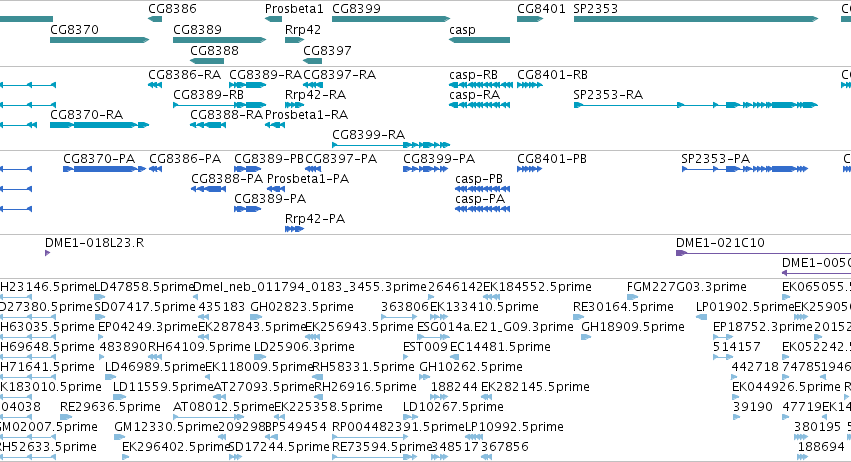Select the CG8388-PA protein label
The height and width of the screenshot is (462, 851).
pos(227,179)
